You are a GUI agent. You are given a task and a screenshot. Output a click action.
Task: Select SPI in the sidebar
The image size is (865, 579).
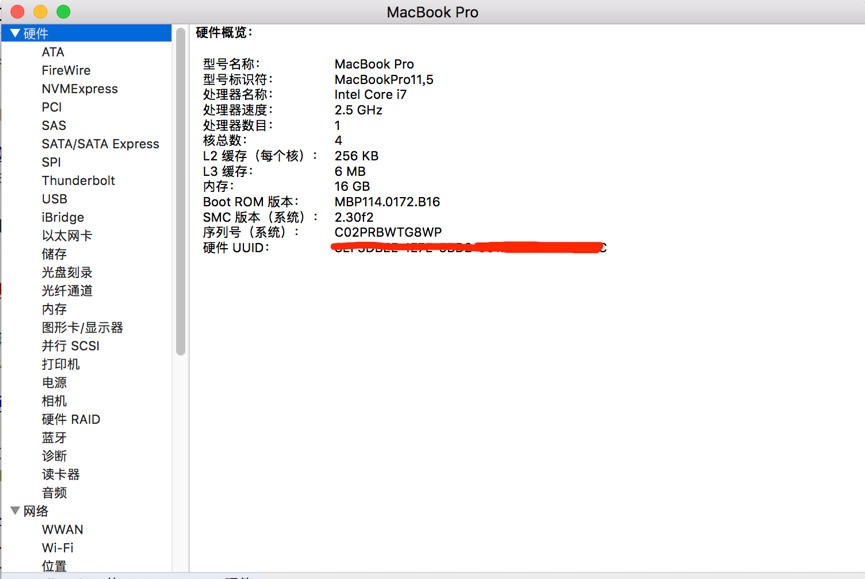51,162
